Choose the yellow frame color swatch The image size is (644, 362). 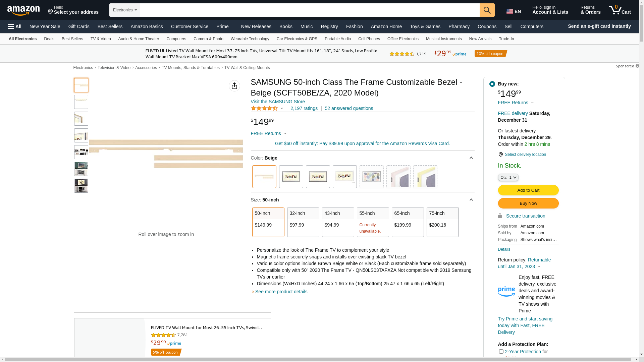[x=425, y=177]
